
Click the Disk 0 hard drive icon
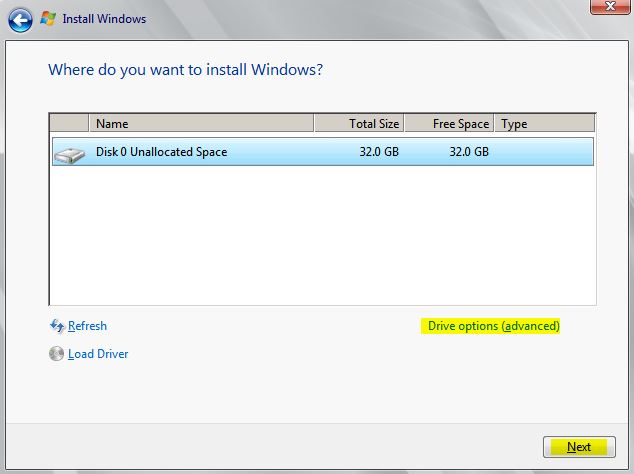pyautogui.click(x=70, y=155)
